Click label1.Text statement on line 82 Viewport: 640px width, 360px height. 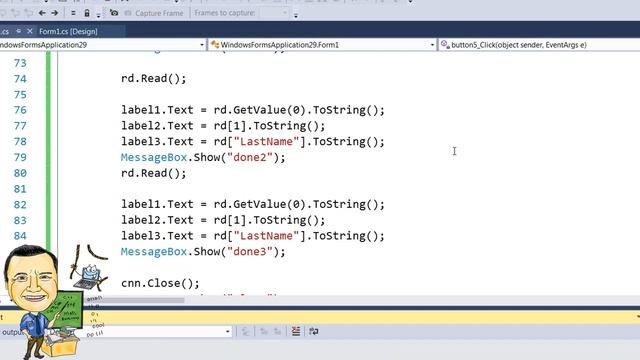tap(253, 204)
